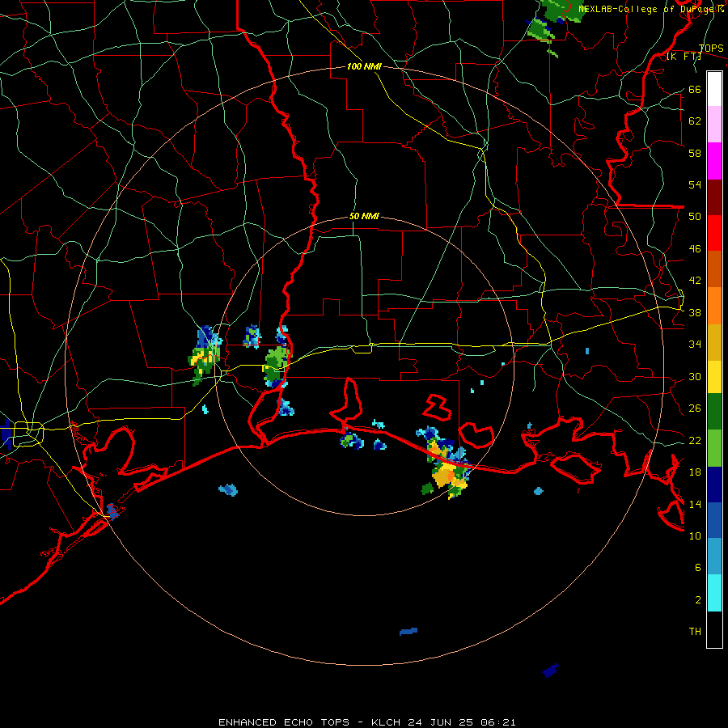Screen dimensions: 728x728
Task: Click the legend value '38'
Action: (695, 313)
